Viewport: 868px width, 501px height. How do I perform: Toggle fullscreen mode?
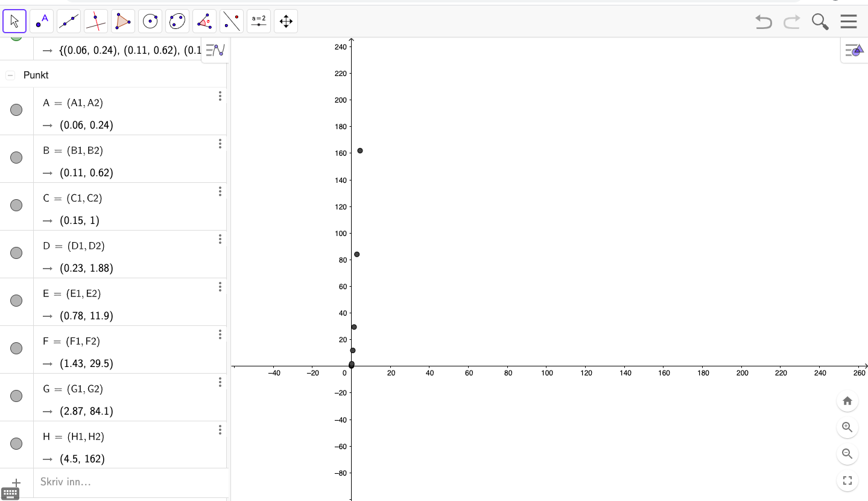847,481
